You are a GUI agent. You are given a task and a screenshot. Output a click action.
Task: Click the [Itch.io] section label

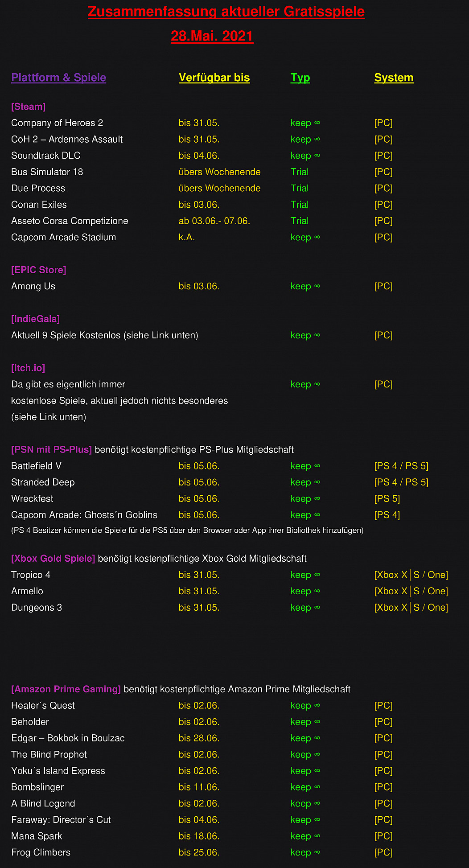coord(28,368)
